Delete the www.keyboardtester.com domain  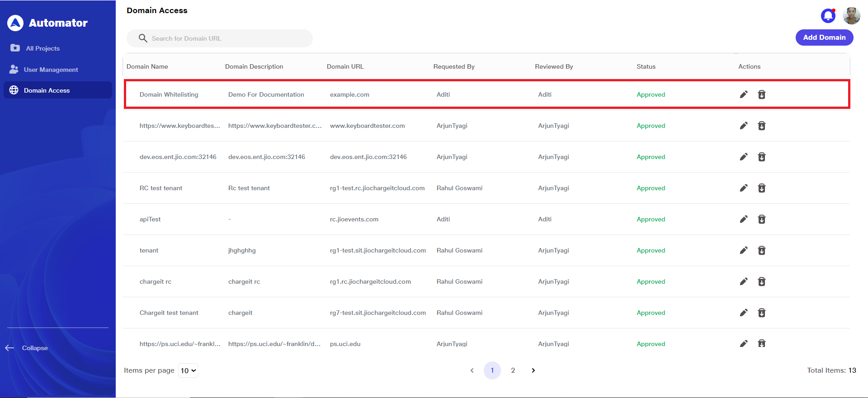click(761, 126)
